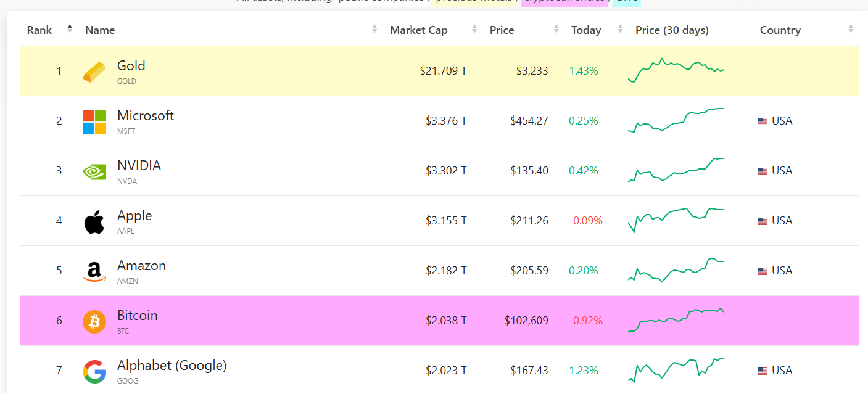Click Gold's 30-day price sparkline
This screenshot has height=394, width=868.
676,70
